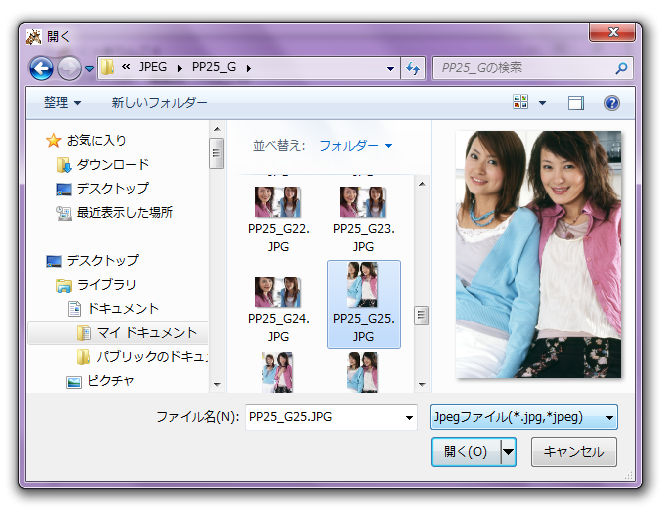Click the folder icon in address bar
Image resolution: width=670 pixels, height=520 pixels.
[x=107, y=68]
